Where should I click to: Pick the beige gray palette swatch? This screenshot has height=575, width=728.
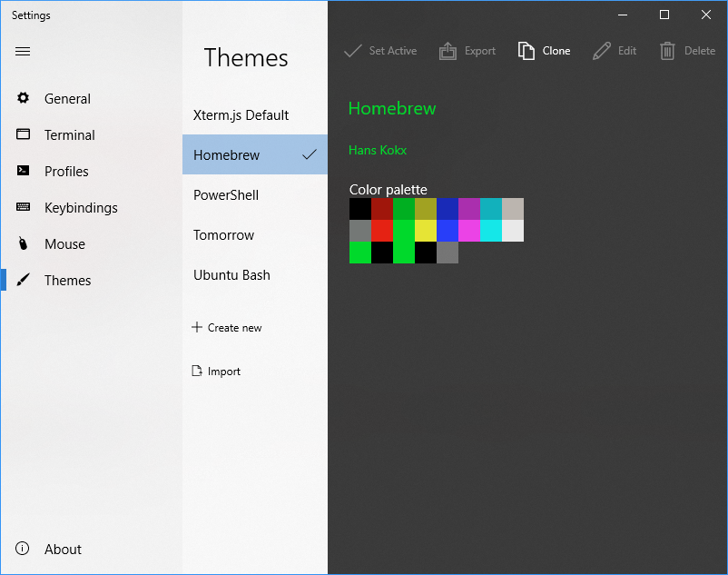(513, 209)
